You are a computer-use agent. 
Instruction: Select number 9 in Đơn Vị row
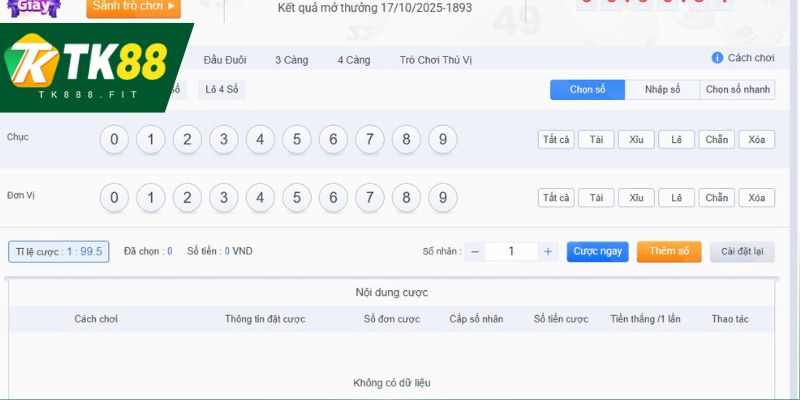click(442, 197)
